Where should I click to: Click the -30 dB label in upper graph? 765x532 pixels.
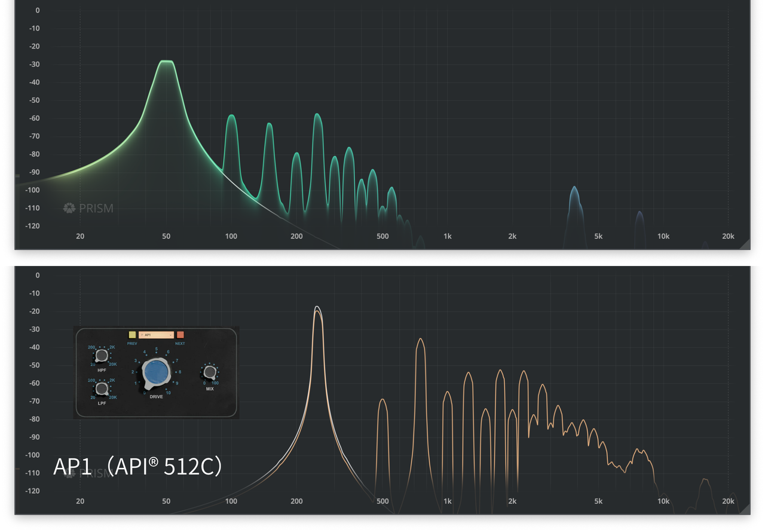point(34,64)
